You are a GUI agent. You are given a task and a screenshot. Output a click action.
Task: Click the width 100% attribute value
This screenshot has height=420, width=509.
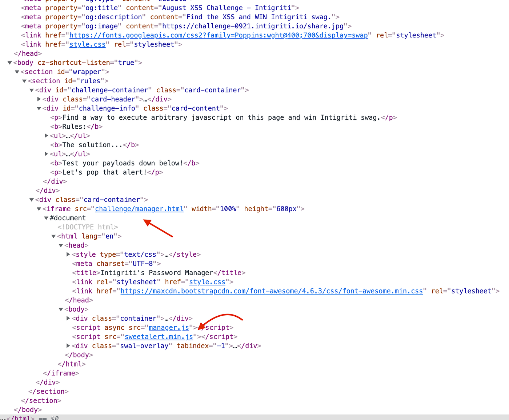pos(228,209)
